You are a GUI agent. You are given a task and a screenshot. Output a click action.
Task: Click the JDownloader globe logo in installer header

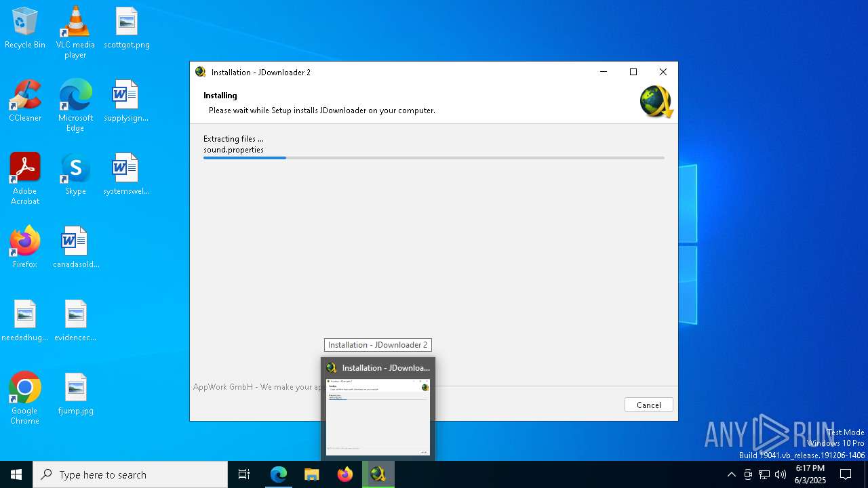tap(656, 102)
